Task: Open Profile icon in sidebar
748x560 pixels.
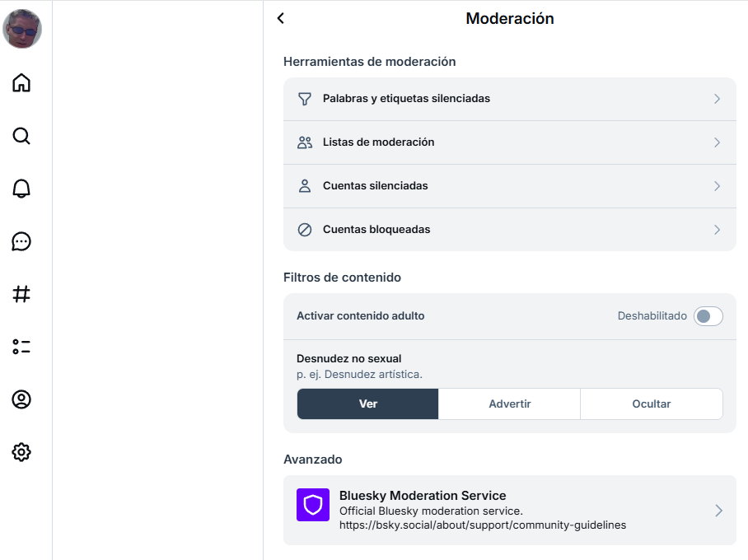Action: 21,399
